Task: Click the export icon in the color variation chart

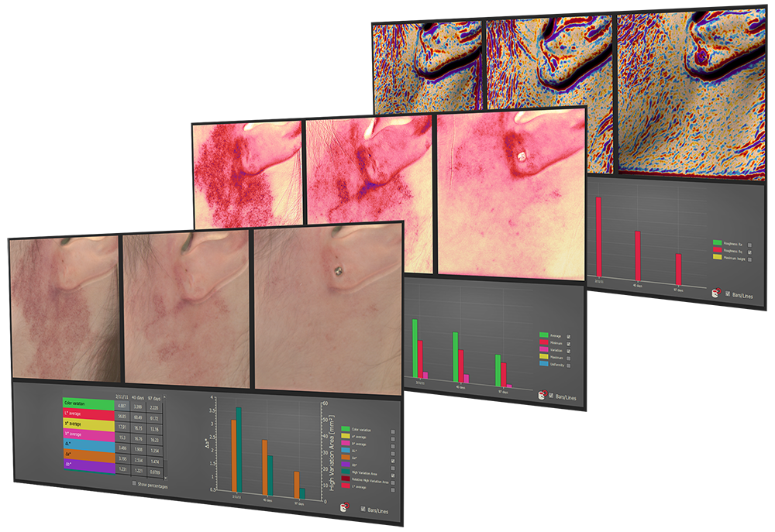Action: click(x=343, y=508)
